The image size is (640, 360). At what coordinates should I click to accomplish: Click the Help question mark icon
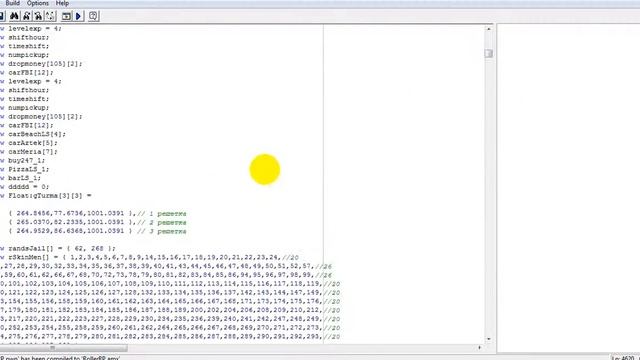[x=93, y=16]
